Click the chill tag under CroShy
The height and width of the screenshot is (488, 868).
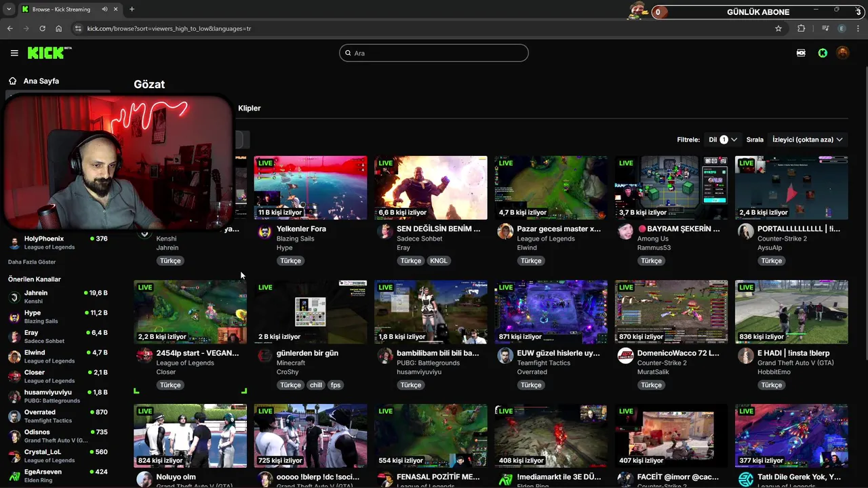(x=316, y=385)
